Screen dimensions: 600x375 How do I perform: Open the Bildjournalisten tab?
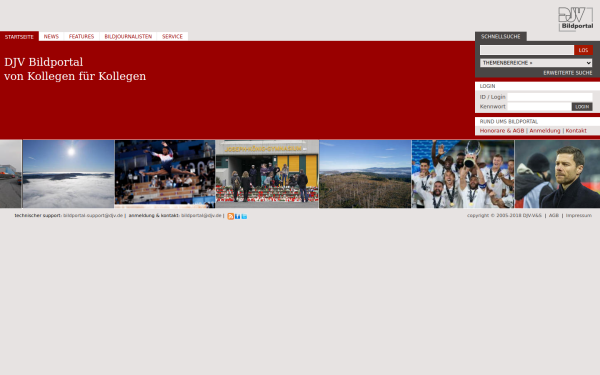(x=128, y=36)
